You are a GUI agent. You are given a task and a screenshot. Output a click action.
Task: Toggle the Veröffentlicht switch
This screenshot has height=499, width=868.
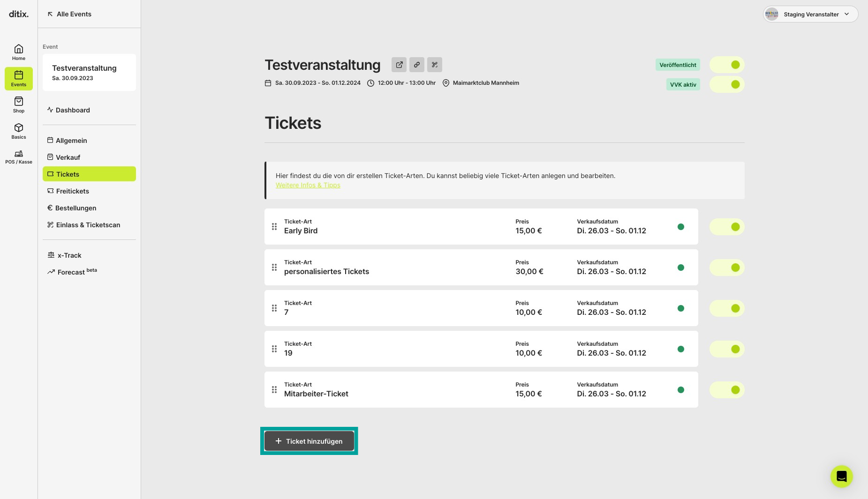pos(727,65)
